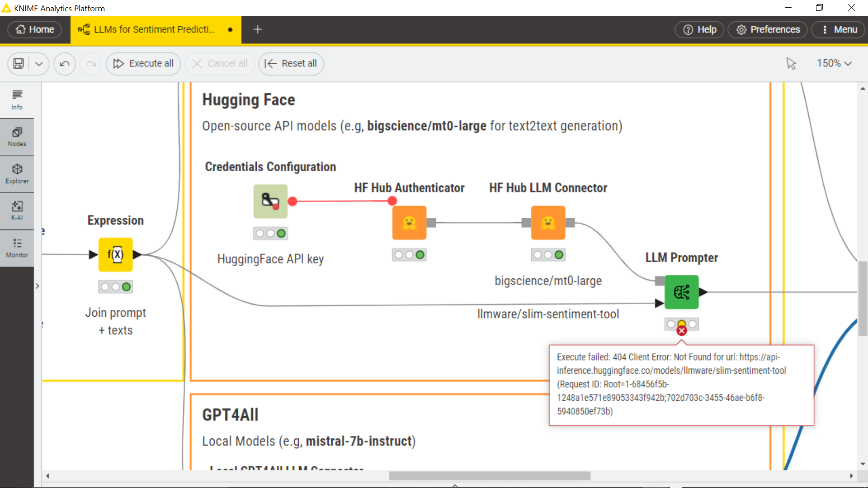Click the Credentials Configuration red output port
This screenshot has width=868, height=488.
pos(292,202)
